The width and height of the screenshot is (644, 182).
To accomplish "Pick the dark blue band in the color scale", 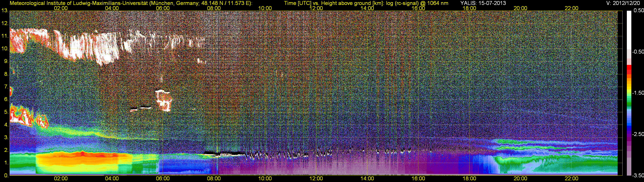I will (x=629, y=128).
